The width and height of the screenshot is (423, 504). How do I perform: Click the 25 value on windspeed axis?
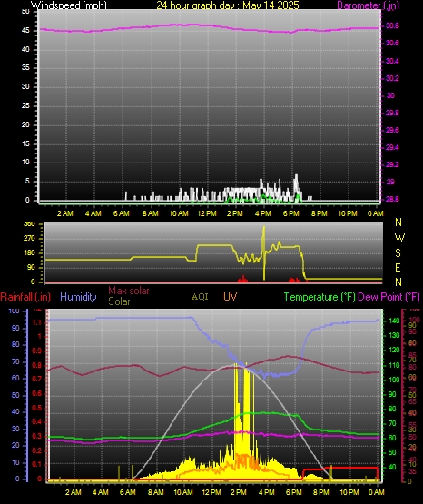pos(25,105)
